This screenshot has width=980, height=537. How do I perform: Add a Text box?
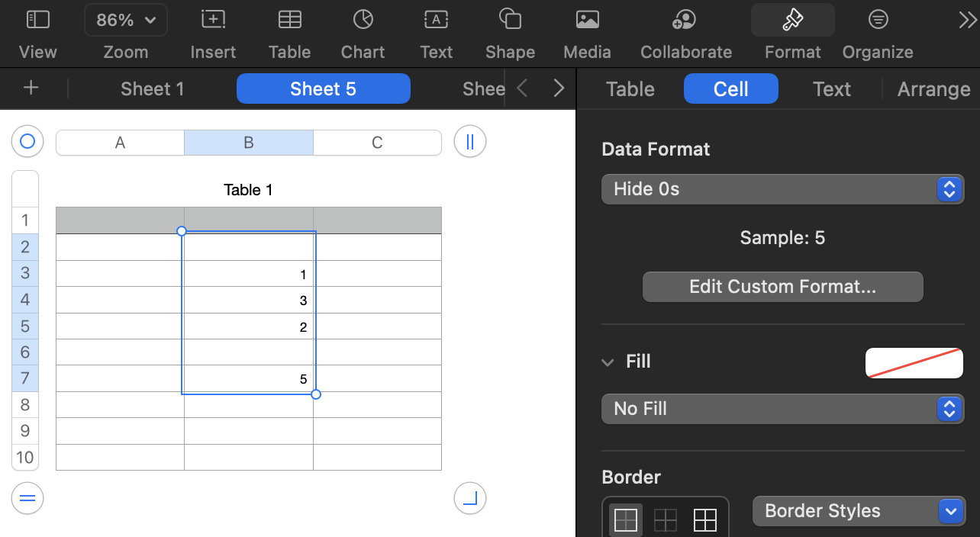coord(436,21)
